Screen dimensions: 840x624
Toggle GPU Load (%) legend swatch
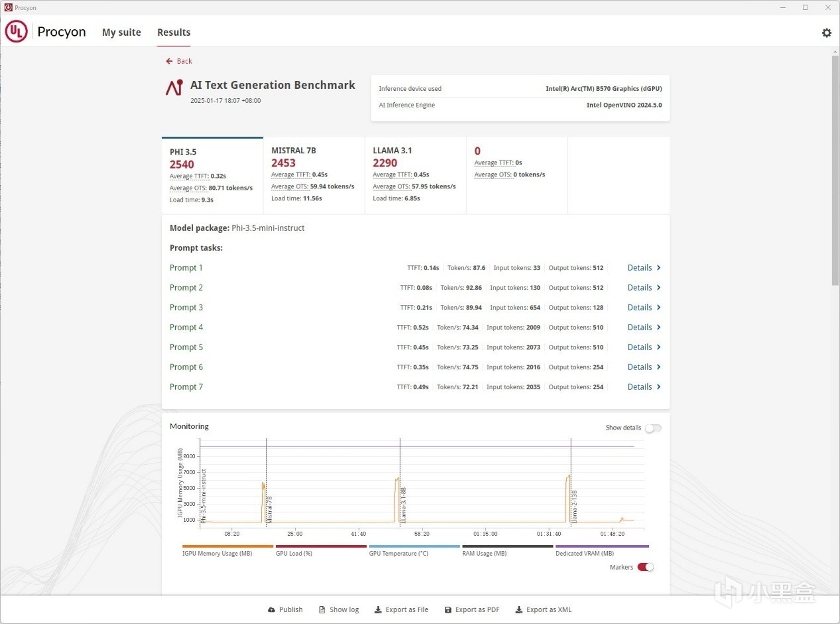tap(321, 546)
